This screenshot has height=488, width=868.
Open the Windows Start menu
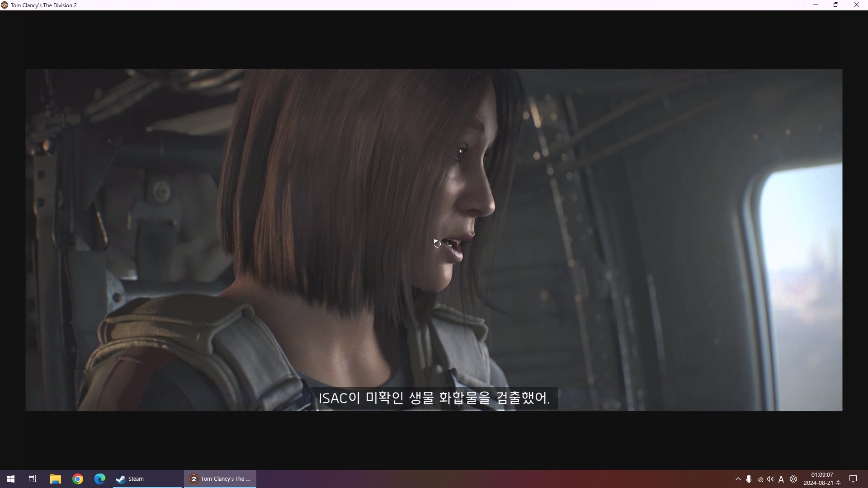[x=10, y=479]
